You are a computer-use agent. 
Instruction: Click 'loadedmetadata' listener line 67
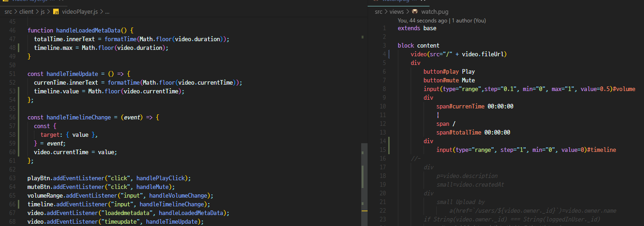pyautogui.click(x=128, y=213)
